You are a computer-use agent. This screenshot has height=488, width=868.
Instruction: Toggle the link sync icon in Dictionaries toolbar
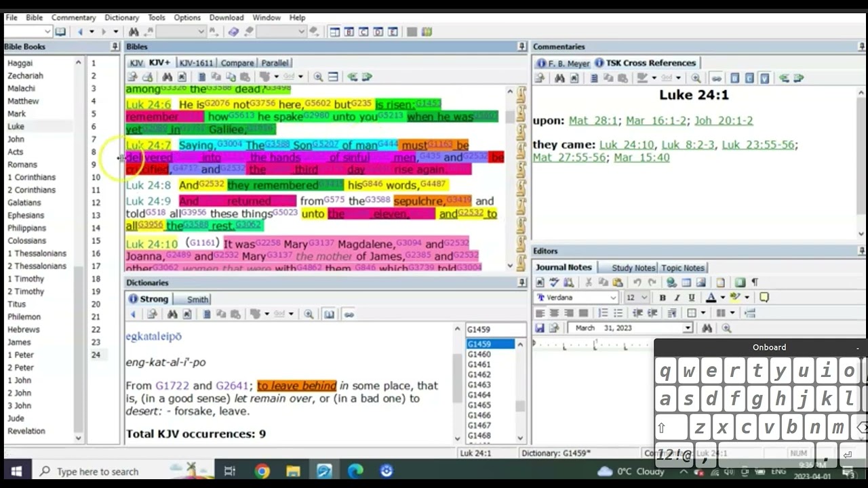click(349, 314)
